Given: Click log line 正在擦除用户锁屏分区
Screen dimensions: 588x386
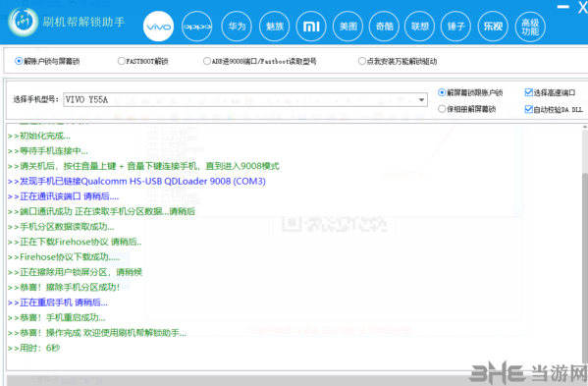Looking at the screenshot, I should coord(75,272).
